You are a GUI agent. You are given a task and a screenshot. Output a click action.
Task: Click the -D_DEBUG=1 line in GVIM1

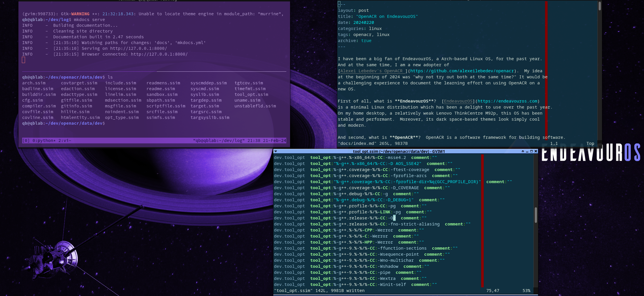[359, 200]
